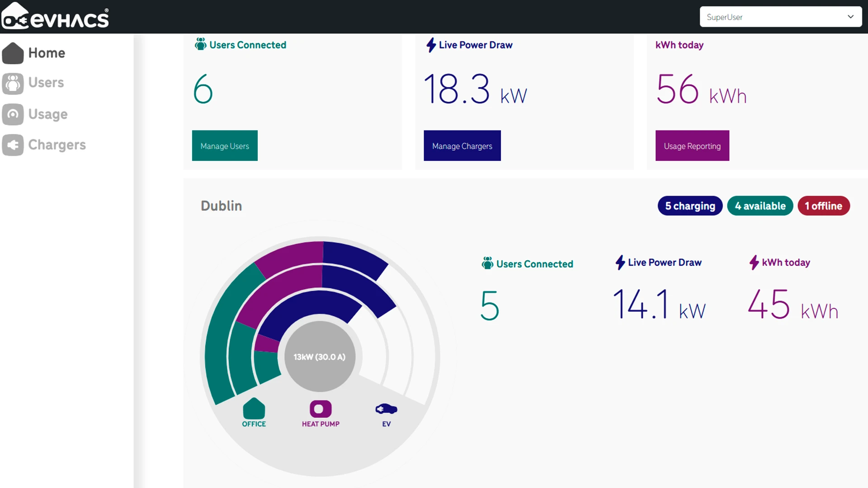
Task: Click the EVHACS logo
Action: point(55,16)
